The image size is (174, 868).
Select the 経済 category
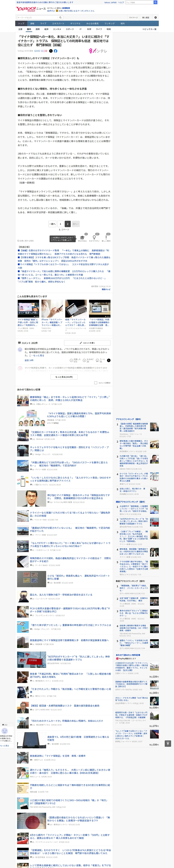(x=46, y=29)
